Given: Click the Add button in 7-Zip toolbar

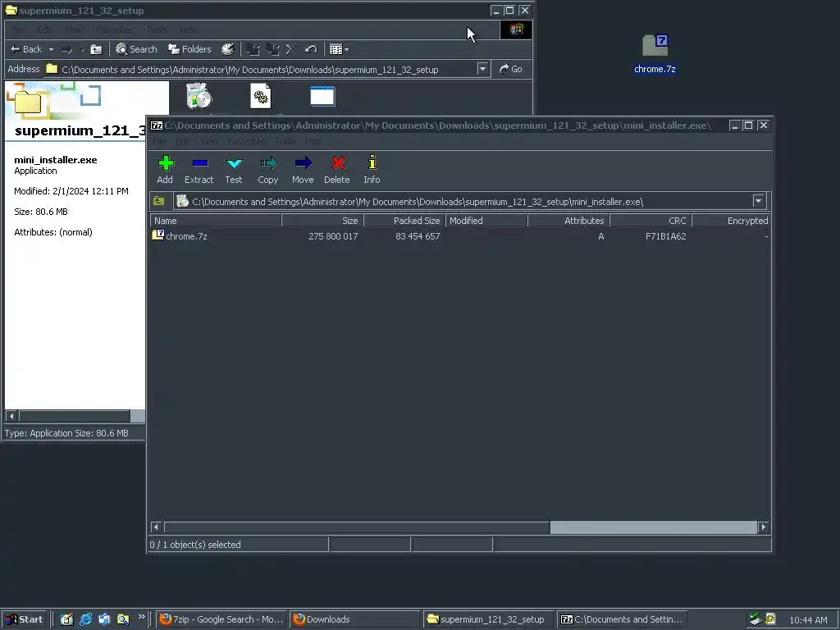Looking at the screenshot, I should (165, 169).
